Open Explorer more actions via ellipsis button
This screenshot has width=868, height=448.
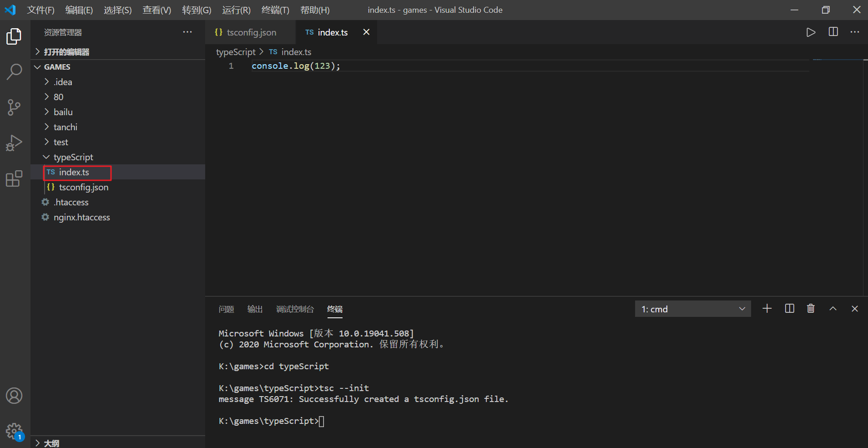(187, 32)
